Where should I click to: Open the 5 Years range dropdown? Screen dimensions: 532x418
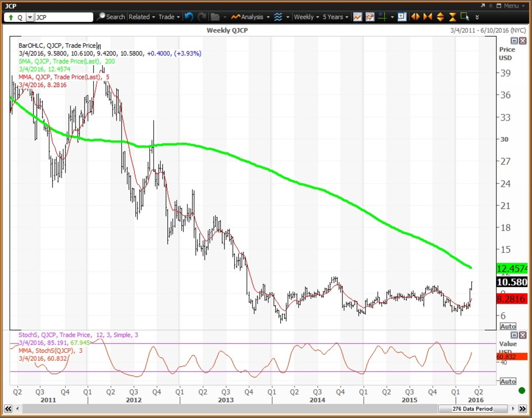click(336, 17)
